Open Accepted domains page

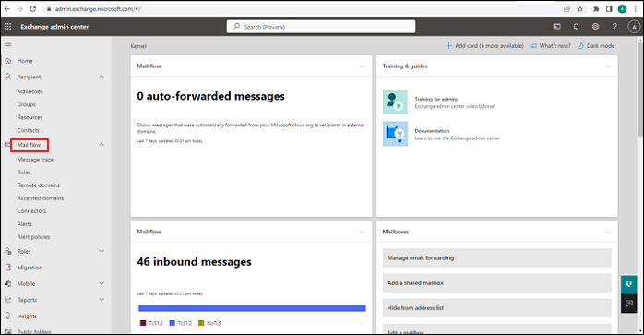(x=41, y=198)
